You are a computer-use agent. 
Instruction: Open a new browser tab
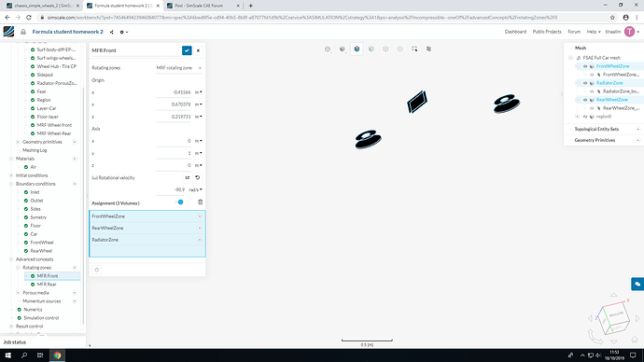tap(250, 6)
